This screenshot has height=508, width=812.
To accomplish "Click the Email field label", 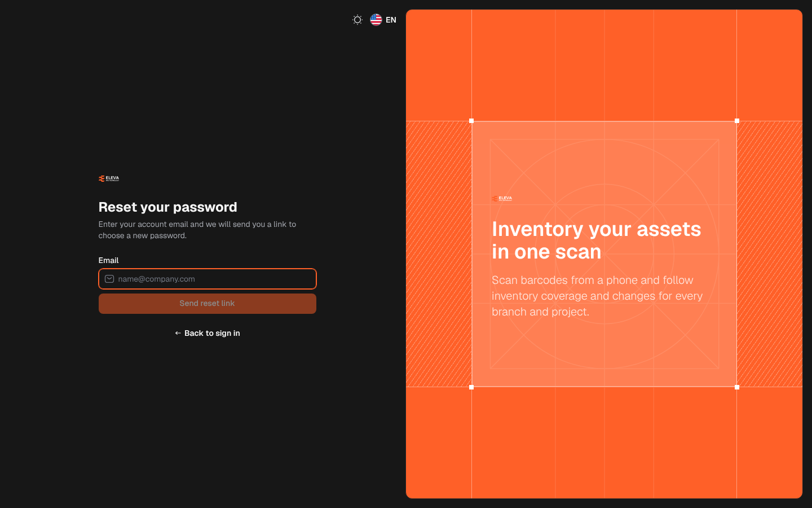I will 109,260.
